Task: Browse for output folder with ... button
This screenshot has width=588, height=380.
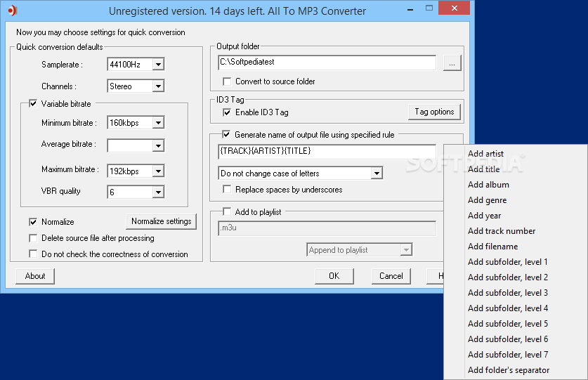Action: [x=452, y=63]
